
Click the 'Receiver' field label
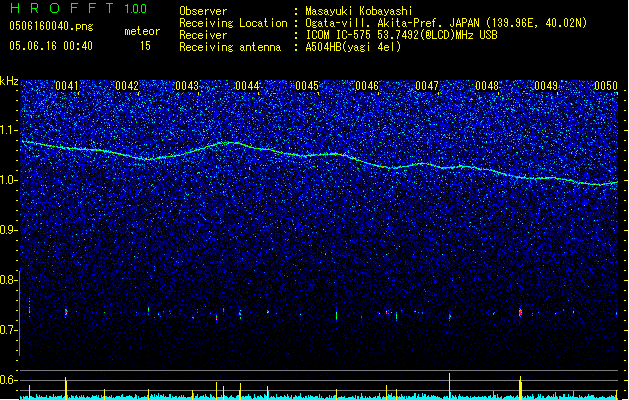(x=203, y=35)
